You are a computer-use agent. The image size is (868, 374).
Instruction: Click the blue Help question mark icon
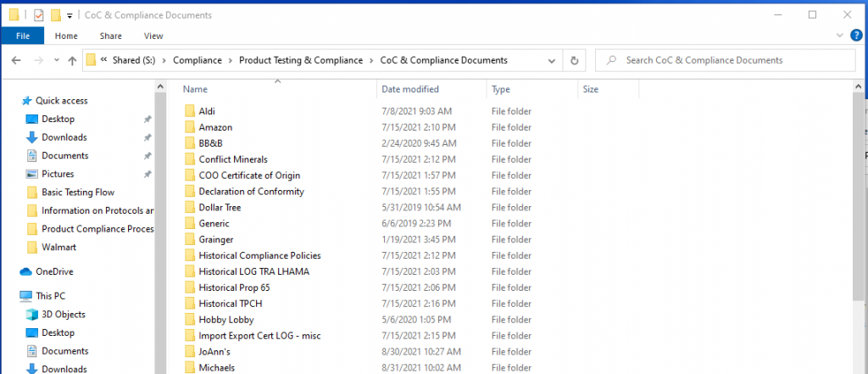pos(856,36)
